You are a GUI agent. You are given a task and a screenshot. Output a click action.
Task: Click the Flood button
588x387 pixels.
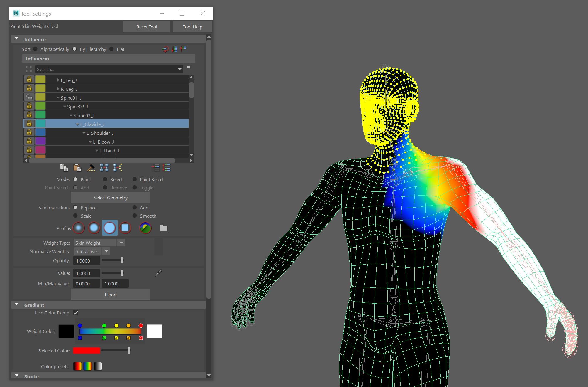111,295
